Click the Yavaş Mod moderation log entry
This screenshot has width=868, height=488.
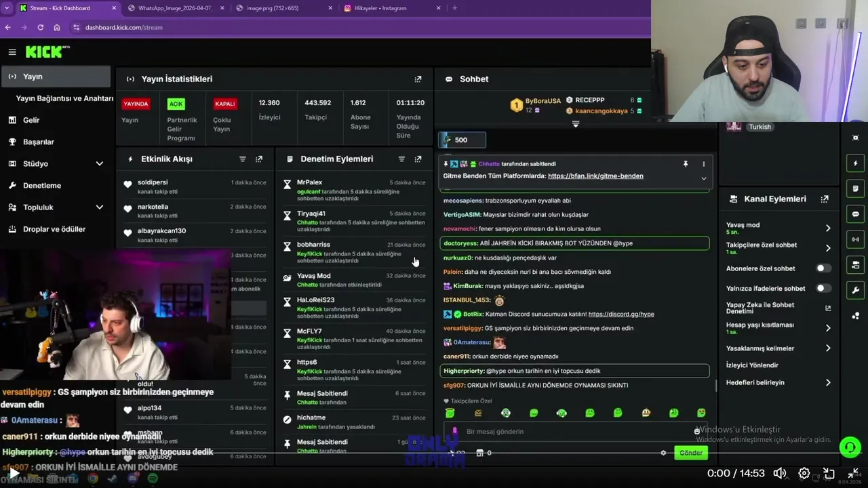pos(355,281)
